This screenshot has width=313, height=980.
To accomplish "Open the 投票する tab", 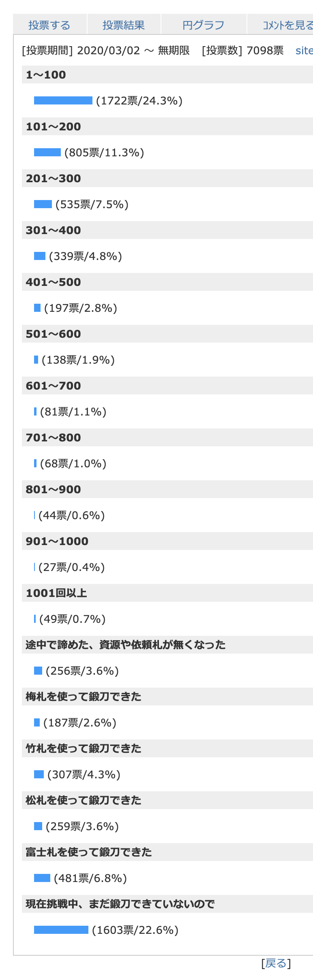I will (x=50, y=25).
